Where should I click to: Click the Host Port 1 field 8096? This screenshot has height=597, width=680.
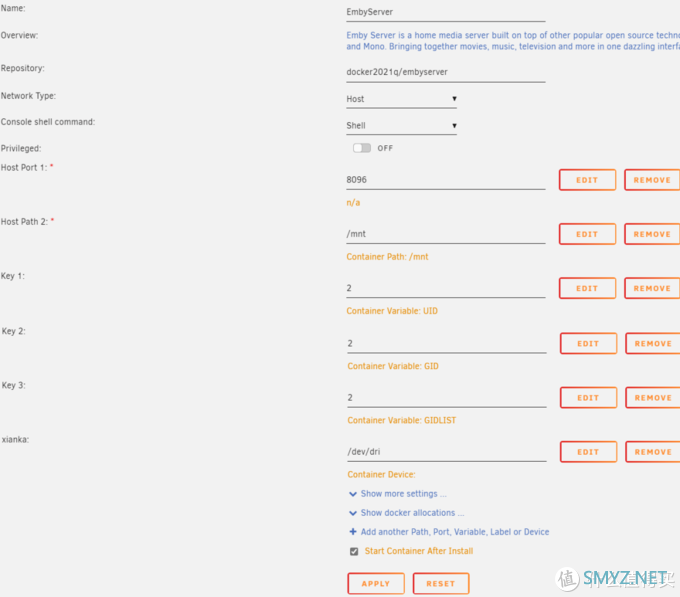coord(445,180)
